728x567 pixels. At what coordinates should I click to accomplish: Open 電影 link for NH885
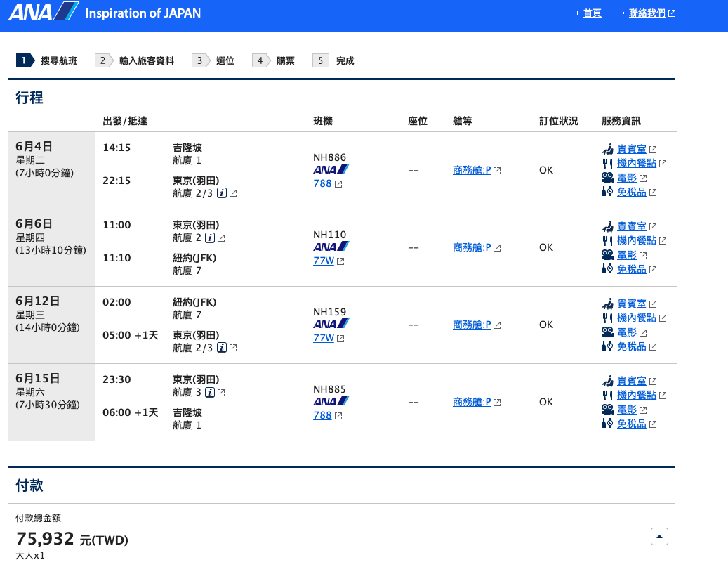pos(627,410)
